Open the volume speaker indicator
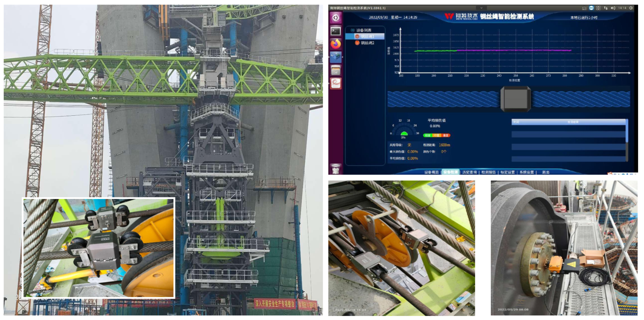Image resolution: width=644 pixels, height=320 pixels. tap(613, 8)
